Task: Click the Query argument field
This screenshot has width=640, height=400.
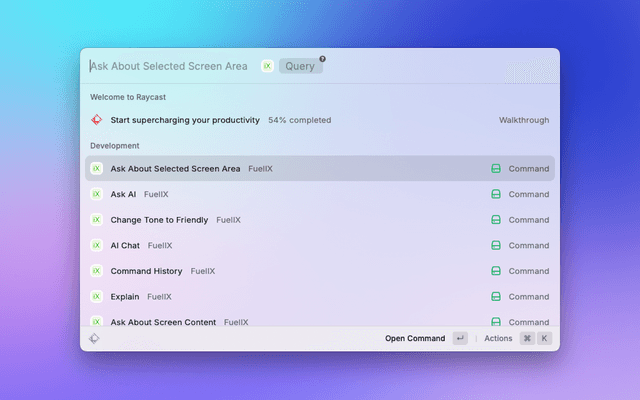Action: (x=300, y=66)
